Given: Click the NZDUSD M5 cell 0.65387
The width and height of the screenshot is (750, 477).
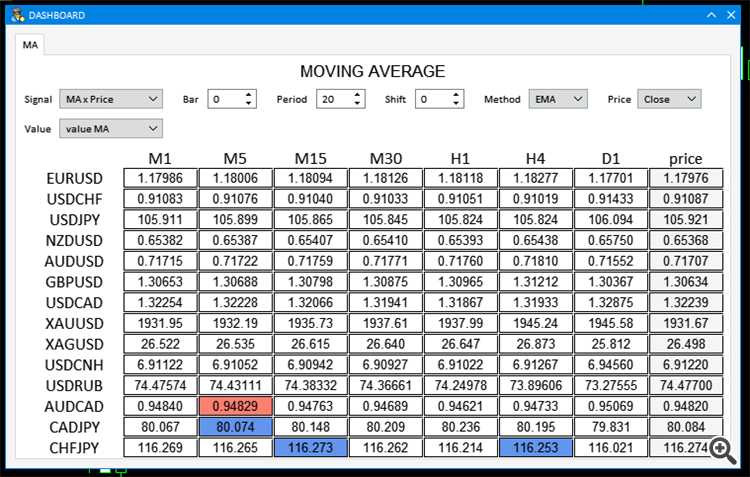Looking at the screenshot, I should [235, 240].
